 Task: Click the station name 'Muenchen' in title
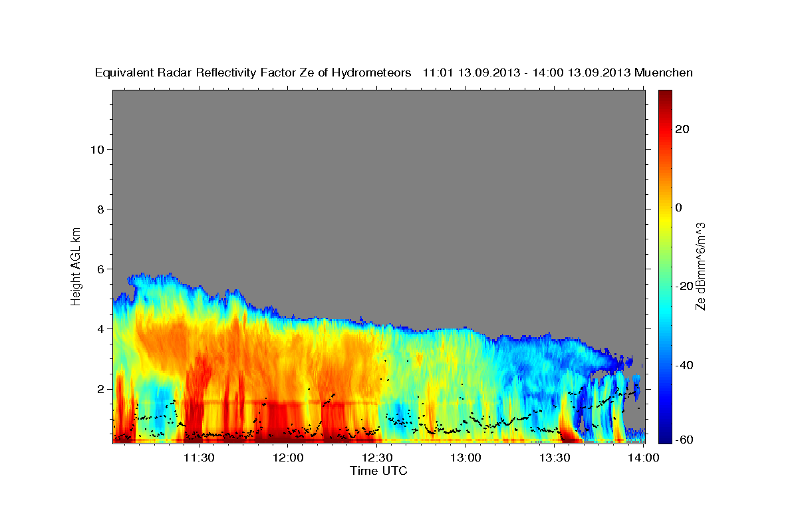click(664, 72)
